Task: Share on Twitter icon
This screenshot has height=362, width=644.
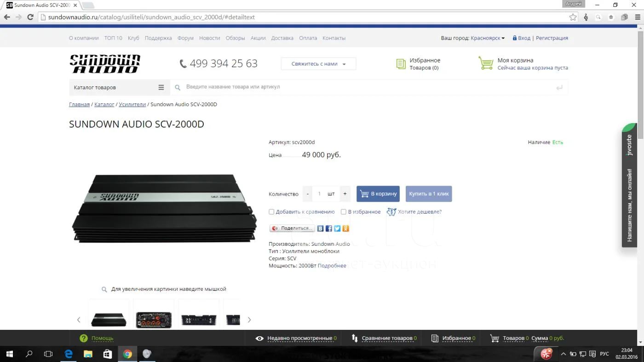Action: coord(337,228)
